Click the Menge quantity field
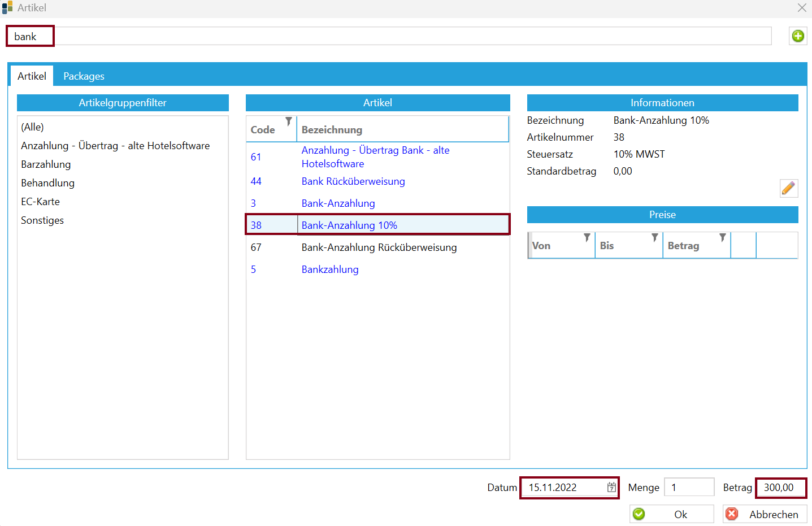This screenshot has width=812, height=526. tap(689, 488)
